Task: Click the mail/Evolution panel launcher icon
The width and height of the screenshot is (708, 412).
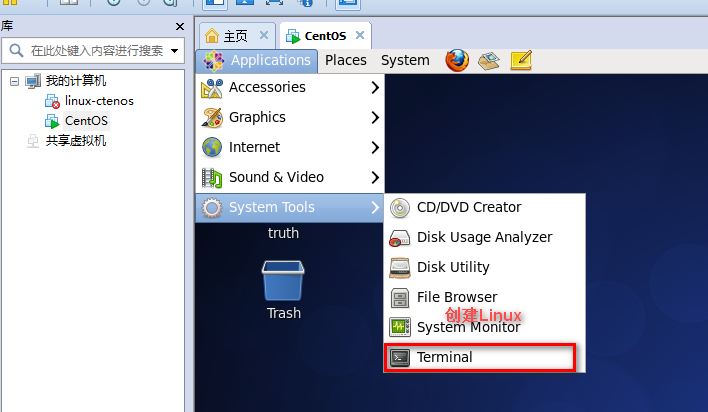Action: [489, 61]
